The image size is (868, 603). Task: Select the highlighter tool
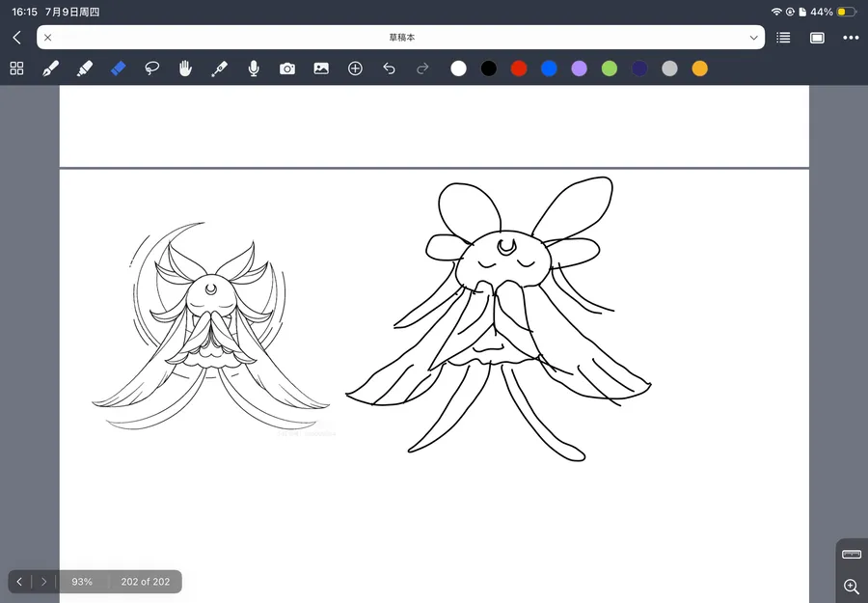click(84, 69)
